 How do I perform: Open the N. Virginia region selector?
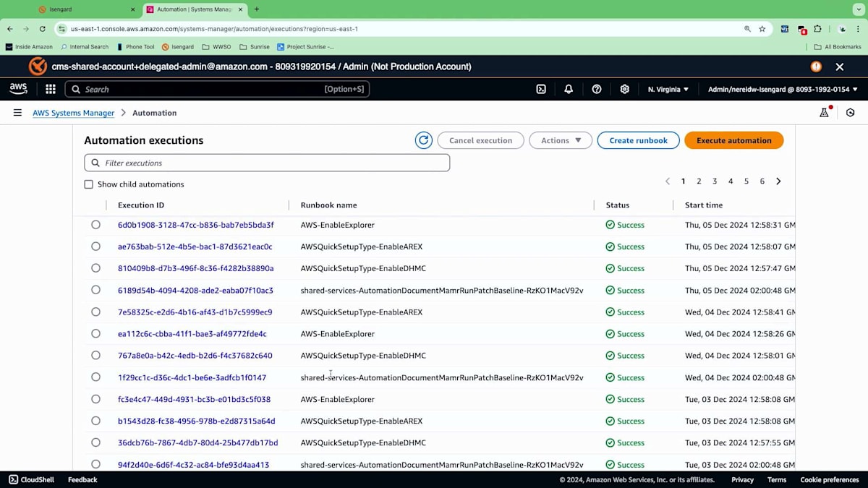coord(668,89)
